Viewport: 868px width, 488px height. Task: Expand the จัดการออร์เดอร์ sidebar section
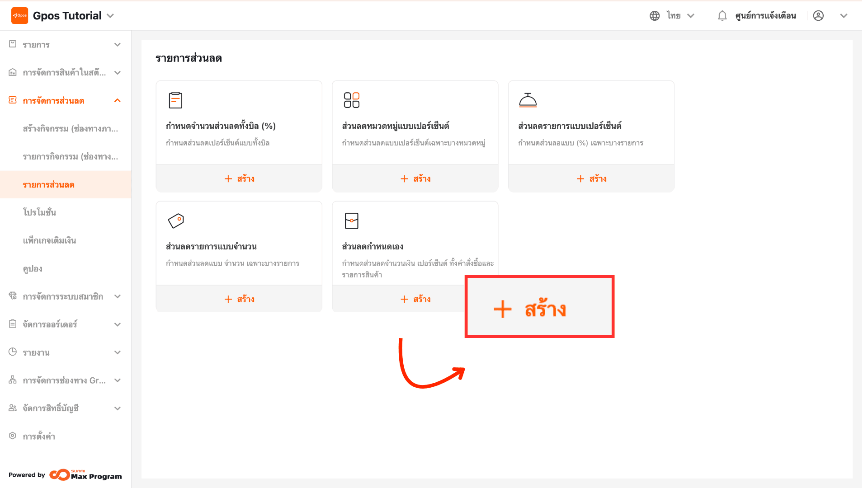click(118, 324)
